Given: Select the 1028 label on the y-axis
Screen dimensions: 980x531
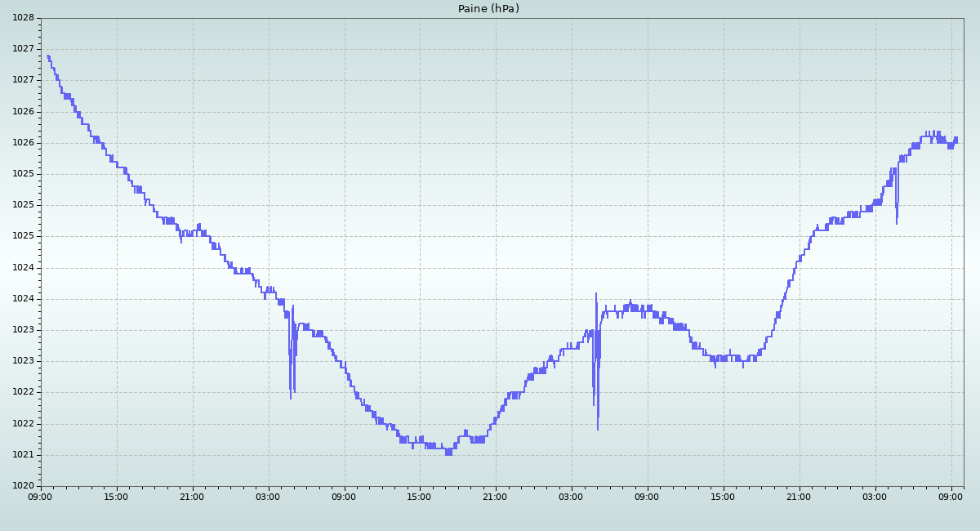Looking at the screenshot, I should click(x=23, y=18).
